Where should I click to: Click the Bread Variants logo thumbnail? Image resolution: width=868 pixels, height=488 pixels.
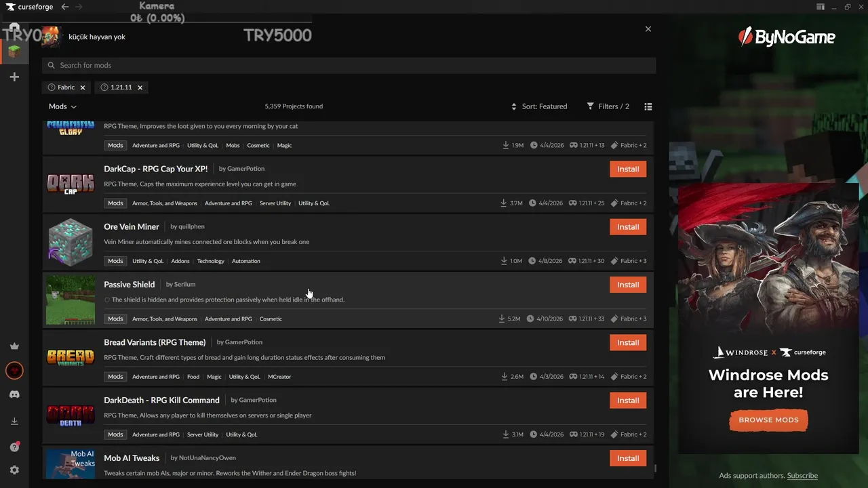71,357
